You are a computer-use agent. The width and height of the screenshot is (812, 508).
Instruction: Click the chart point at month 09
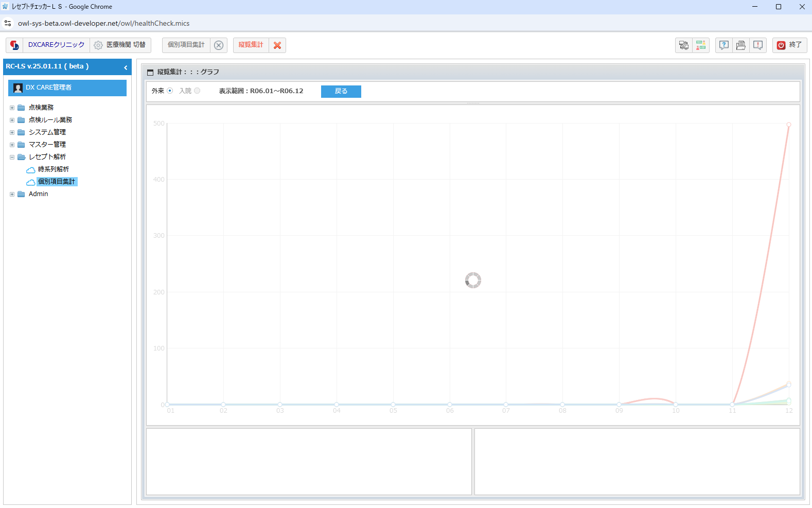click(619, 405)
